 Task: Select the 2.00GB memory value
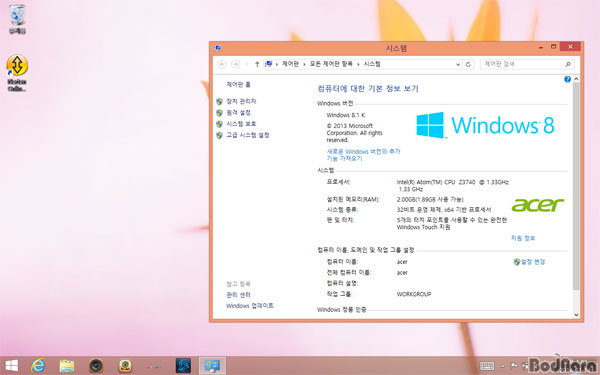point(430,199)
